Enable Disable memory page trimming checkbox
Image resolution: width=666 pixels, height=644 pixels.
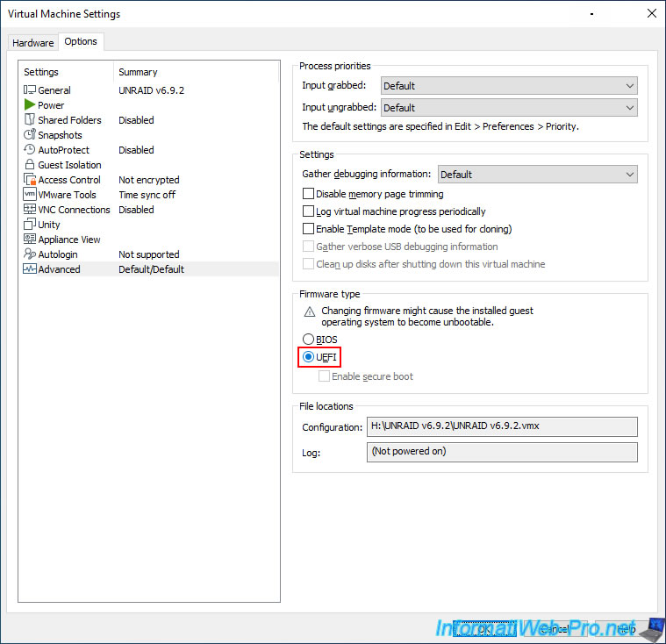tap(308, 194)
